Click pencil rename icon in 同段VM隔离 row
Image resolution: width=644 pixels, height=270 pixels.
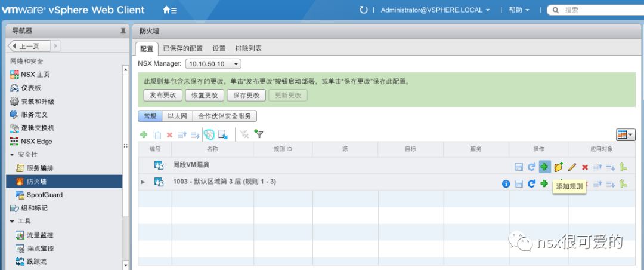pyautogui.click(x=572, y=167)
